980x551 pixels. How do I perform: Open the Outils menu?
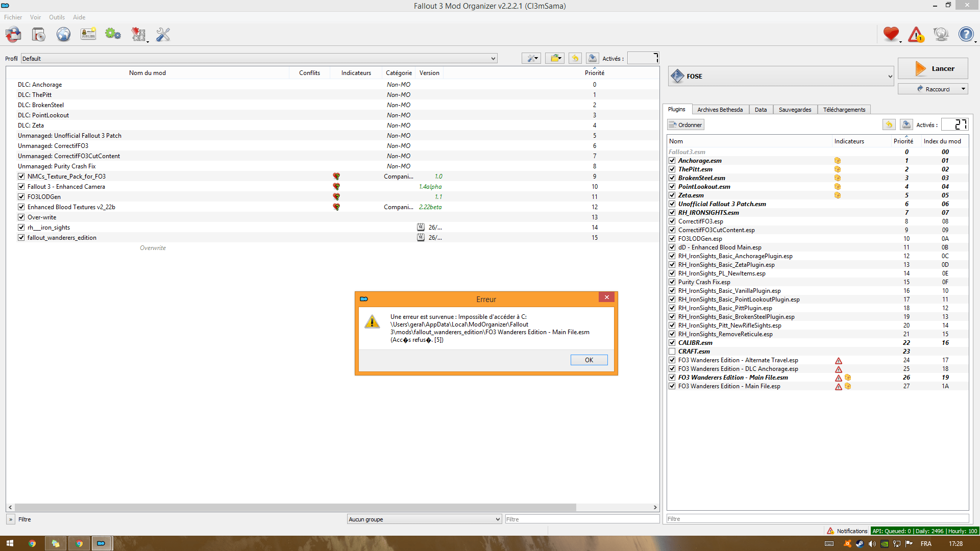pos(57,17)
